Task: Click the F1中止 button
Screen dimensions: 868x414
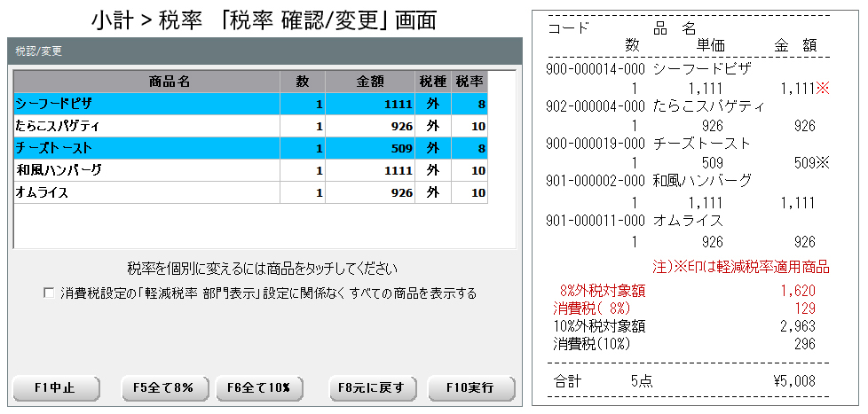Action: [x=55, y=387]
